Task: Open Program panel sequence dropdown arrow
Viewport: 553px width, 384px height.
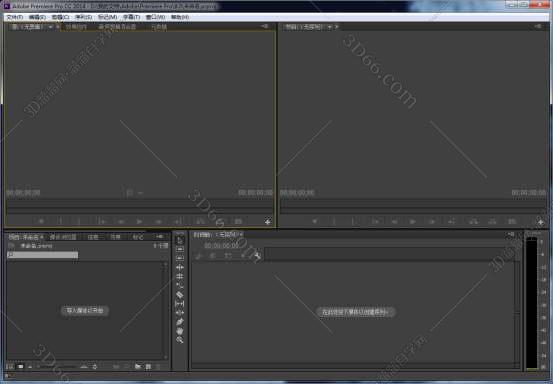Action: (x=329, y=27)
